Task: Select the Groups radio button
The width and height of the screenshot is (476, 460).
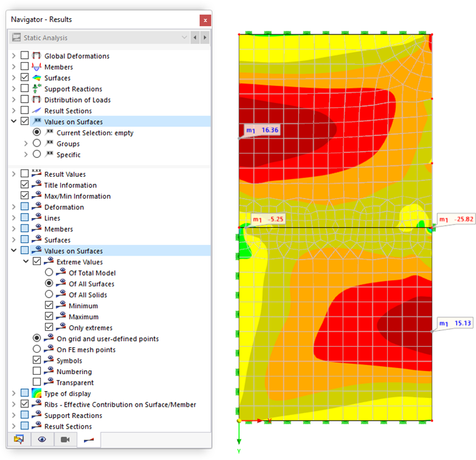Action: click(37, 143)
